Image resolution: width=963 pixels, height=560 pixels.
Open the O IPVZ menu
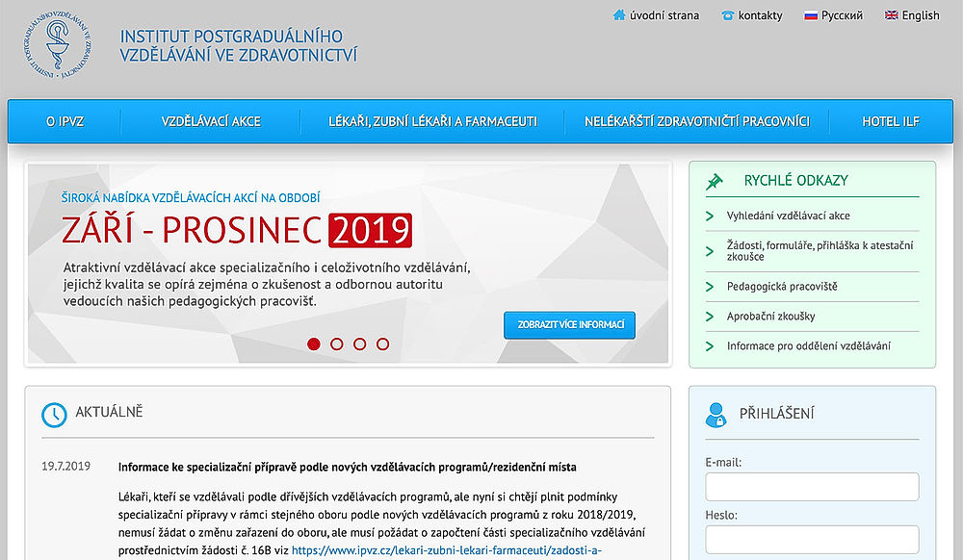tap(65, 121)
